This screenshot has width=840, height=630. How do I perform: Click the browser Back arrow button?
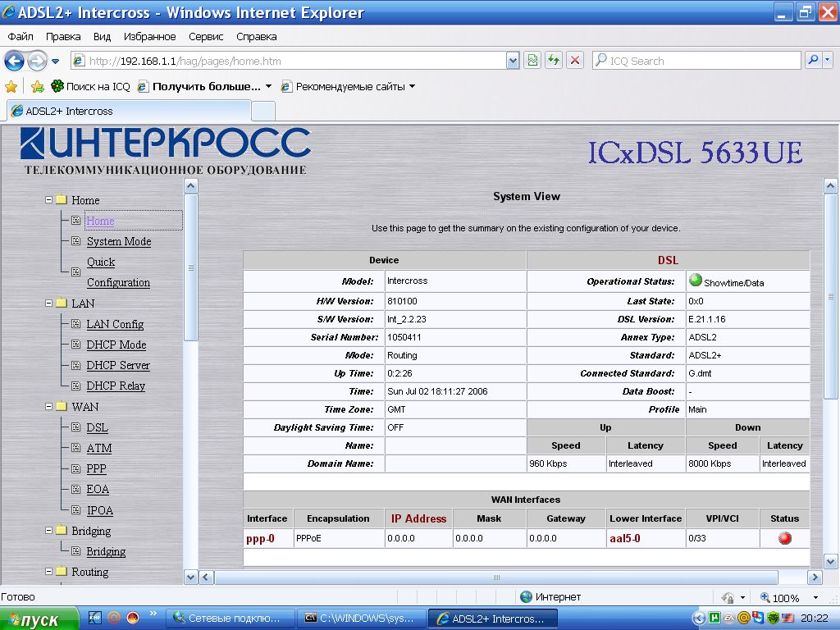(x=15, y=61)
